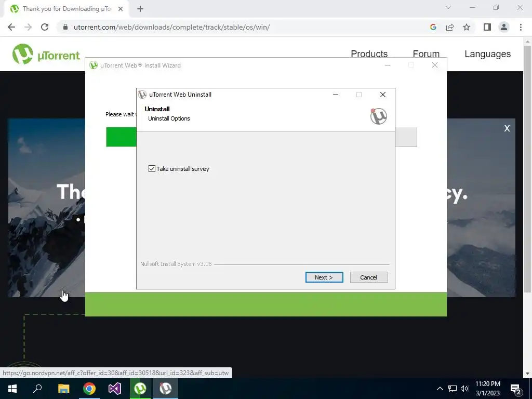Image resolution: width=532 pixels, height=399 pixels.
Task: Open Chrome profile avatar menu
Action: tap(504, 27)
